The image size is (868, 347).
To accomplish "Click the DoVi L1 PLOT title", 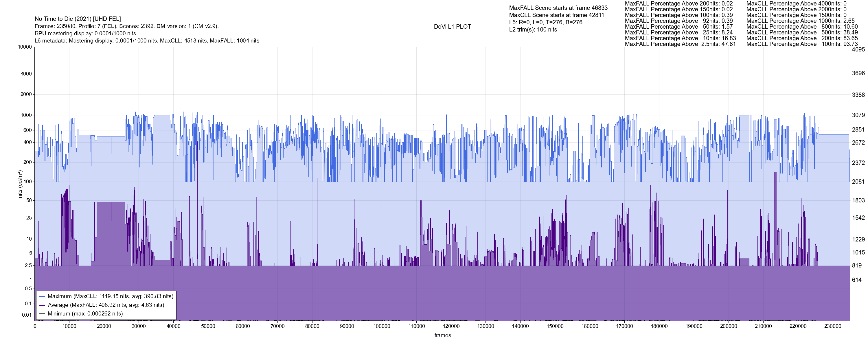I will 452,27.
